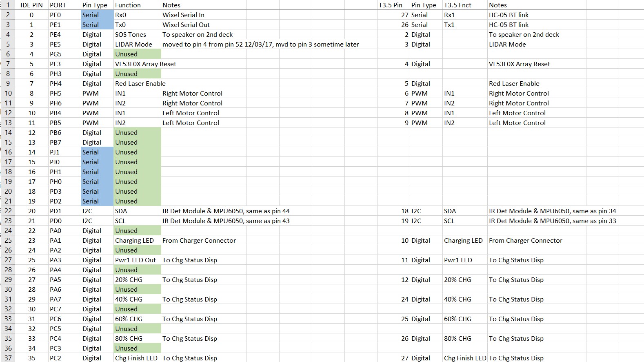Click the 'HC-05 BT link' note in row 2
The image size is (644, 362).
tap(509, 15)
